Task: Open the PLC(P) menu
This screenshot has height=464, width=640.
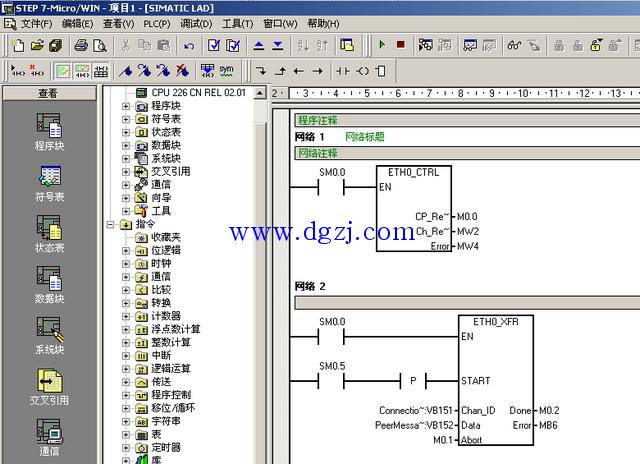Action: pos(157,24)
